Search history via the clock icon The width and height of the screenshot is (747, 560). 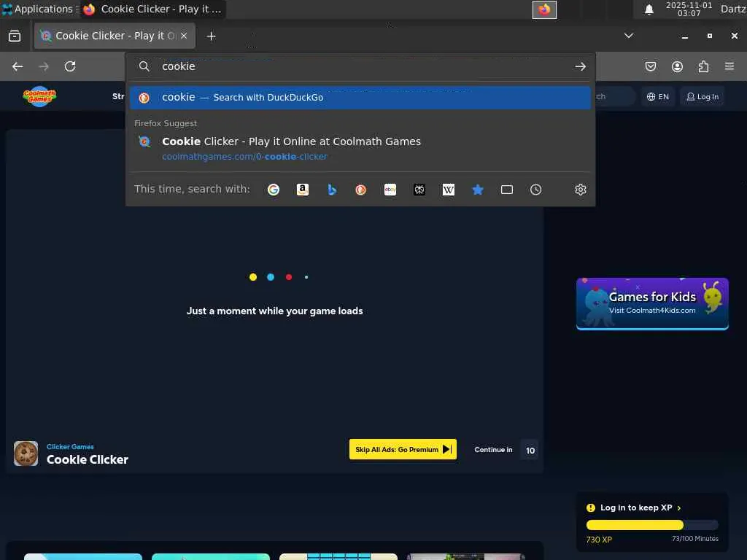click(x=536, y=190)
